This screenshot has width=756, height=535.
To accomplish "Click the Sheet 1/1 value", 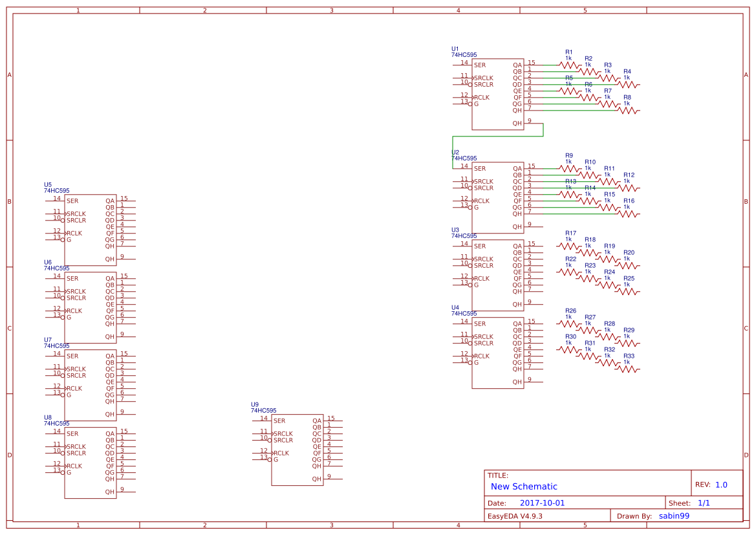I will pos(704,503).
